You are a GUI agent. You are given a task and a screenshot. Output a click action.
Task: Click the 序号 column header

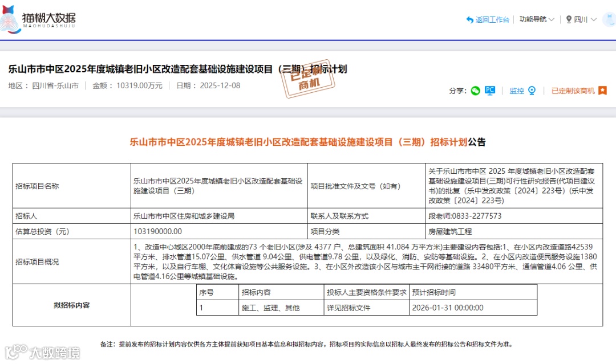click(217, 292)
